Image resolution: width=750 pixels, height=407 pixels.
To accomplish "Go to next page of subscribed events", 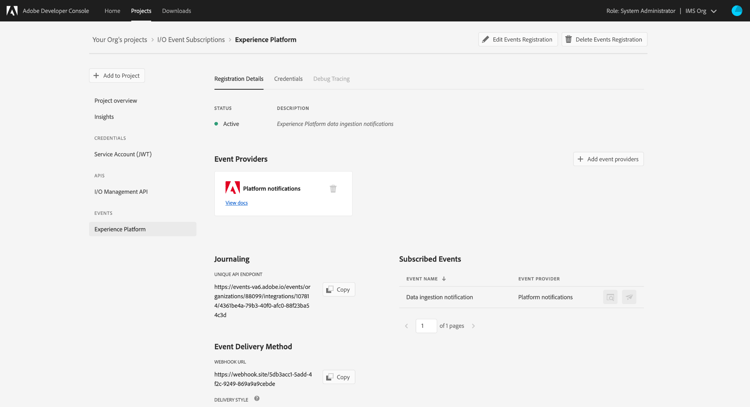I will click(474, 326).
